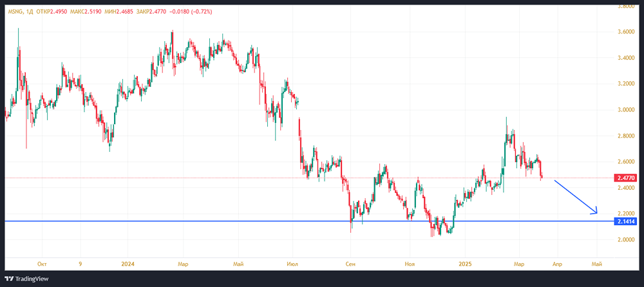Click the red 2.4770 current price tag

click(626, 178)
